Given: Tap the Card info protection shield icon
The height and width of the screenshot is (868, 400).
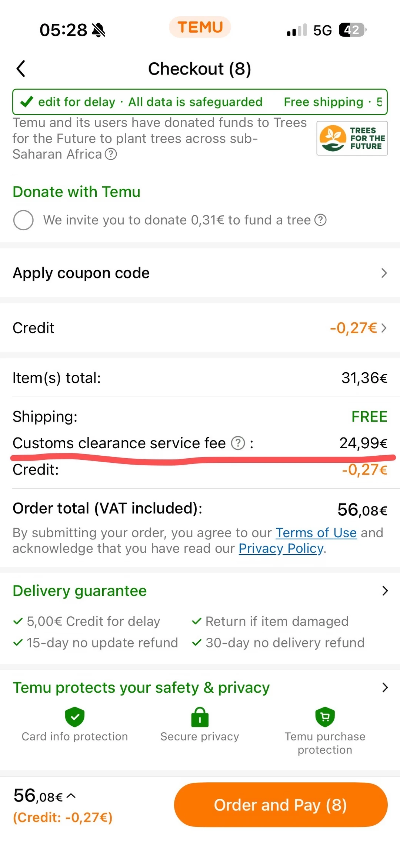Looking at the screenshot, I should click(x=75, y=716).
